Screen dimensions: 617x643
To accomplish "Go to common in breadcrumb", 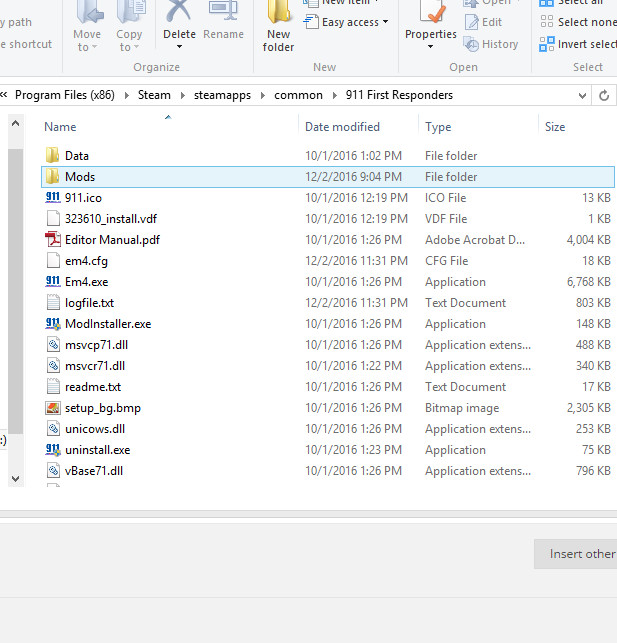I will (x=298, y=95).
